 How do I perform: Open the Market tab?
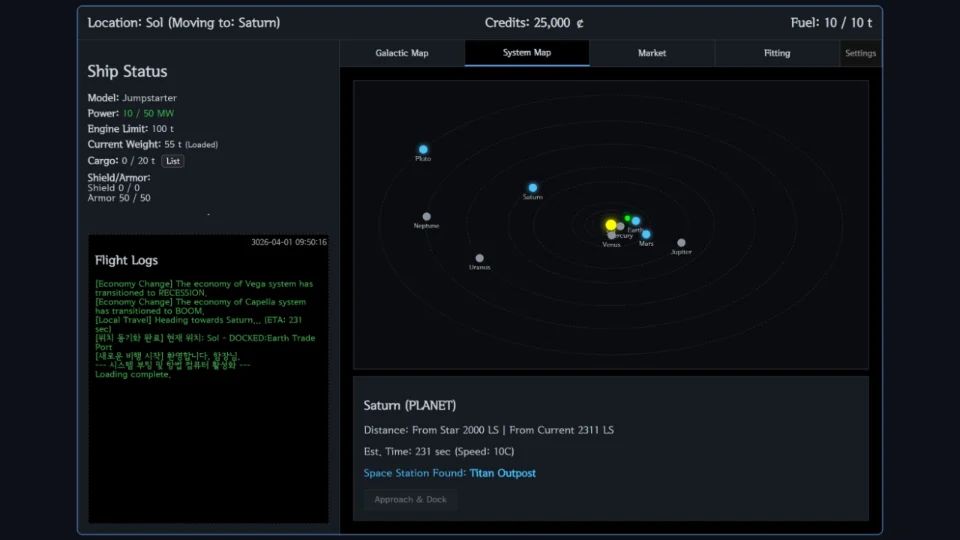pyautogui.click(x=652, y=53)
